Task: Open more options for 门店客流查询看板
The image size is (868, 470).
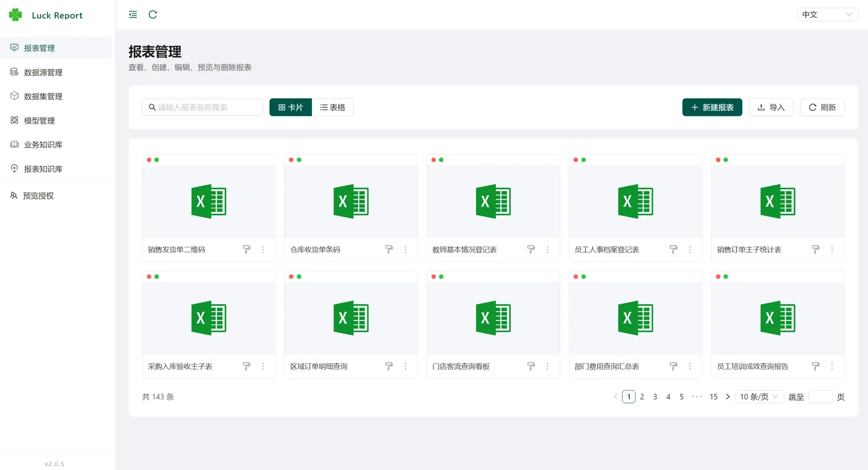Action: [x=547, y=366]
